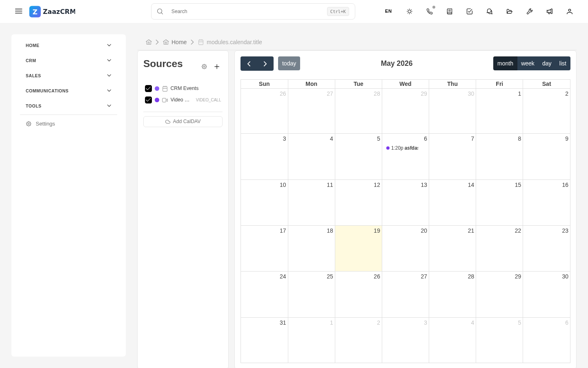Screen dimensions: 588x368
Task: Open Sources settings gear icon
Action: (204, 67)
